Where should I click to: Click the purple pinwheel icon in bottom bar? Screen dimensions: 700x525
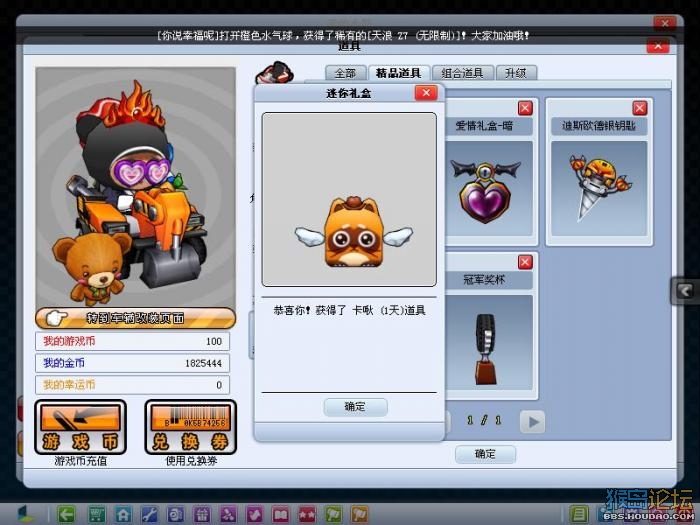pos(228,514)
